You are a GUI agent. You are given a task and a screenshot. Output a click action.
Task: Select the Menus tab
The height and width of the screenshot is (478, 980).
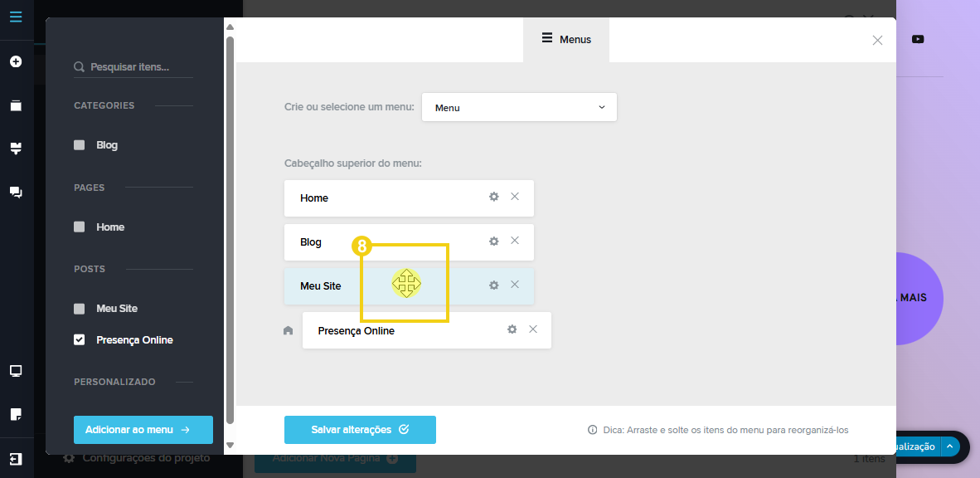coord(566,39)
